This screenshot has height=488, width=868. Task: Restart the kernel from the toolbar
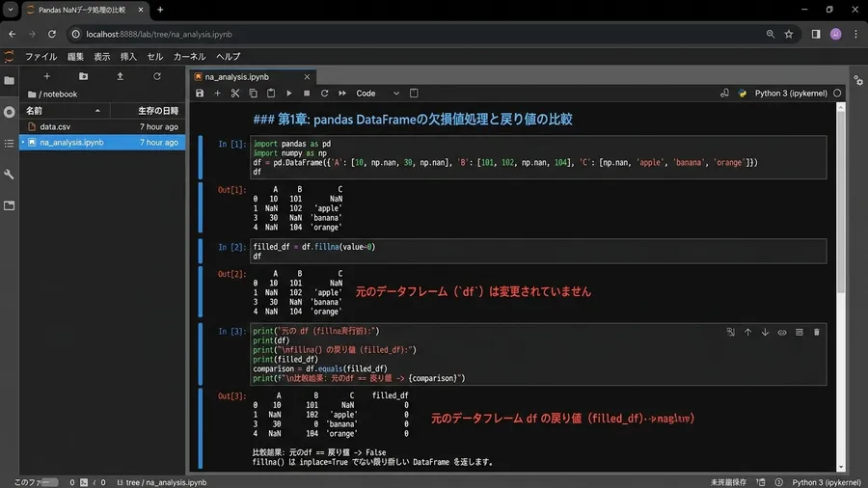pyautogui.click(x=324, y=93)
